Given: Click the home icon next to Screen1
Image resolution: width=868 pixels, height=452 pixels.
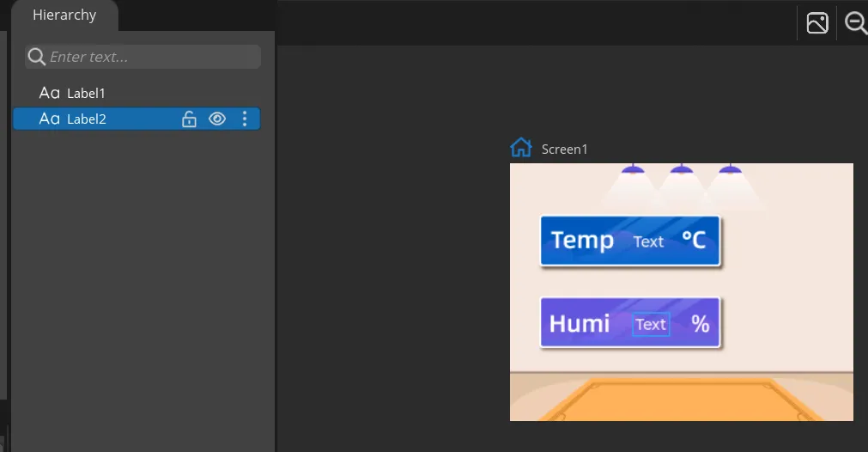Looking at the screenshot, I should click(521, 148).
